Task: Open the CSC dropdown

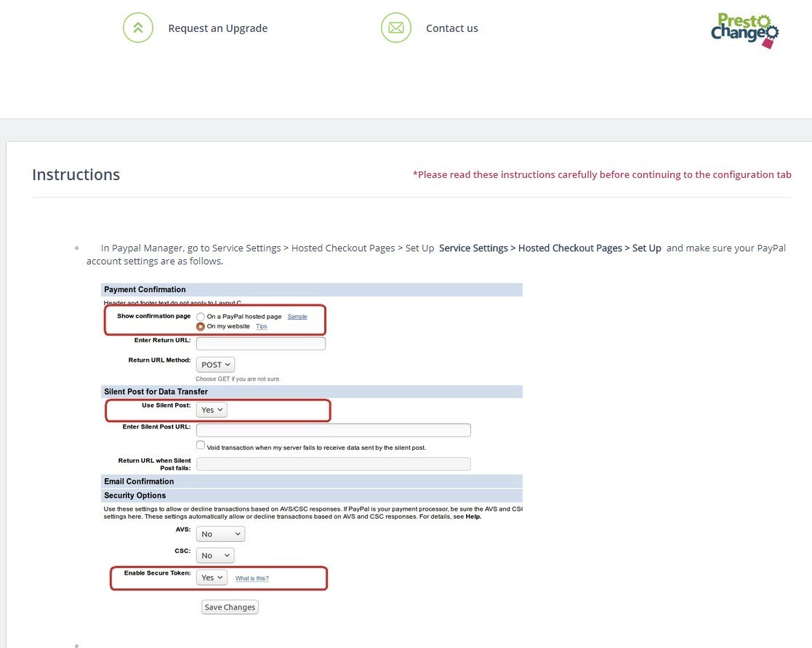Action: tap(215, 555)
